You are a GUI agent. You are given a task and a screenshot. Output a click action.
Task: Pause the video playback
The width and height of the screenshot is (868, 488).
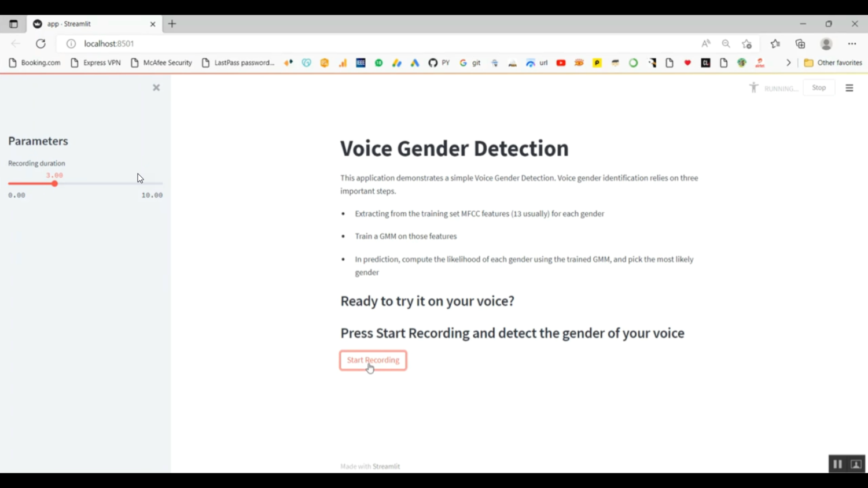point(837,464)
